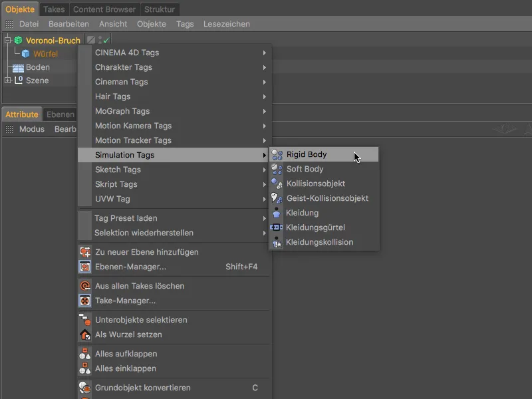The width and height of the screenshot is (532, 399).
Task: Open Hair Tags submenu
Action: [x=175, y=96]
